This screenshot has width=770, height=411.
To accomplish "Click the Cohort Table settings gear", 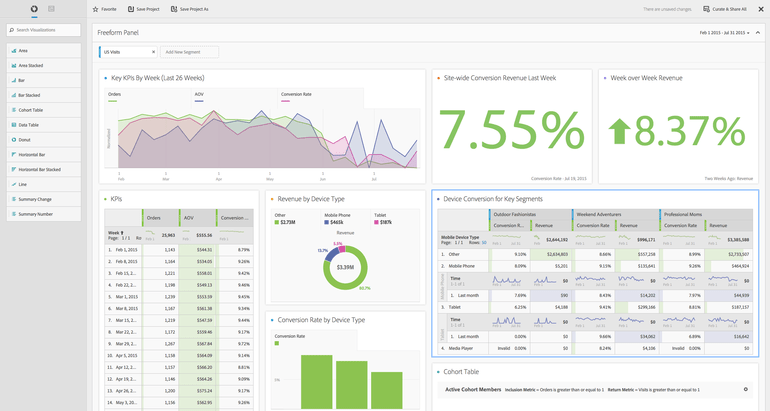I will point(745,389).
